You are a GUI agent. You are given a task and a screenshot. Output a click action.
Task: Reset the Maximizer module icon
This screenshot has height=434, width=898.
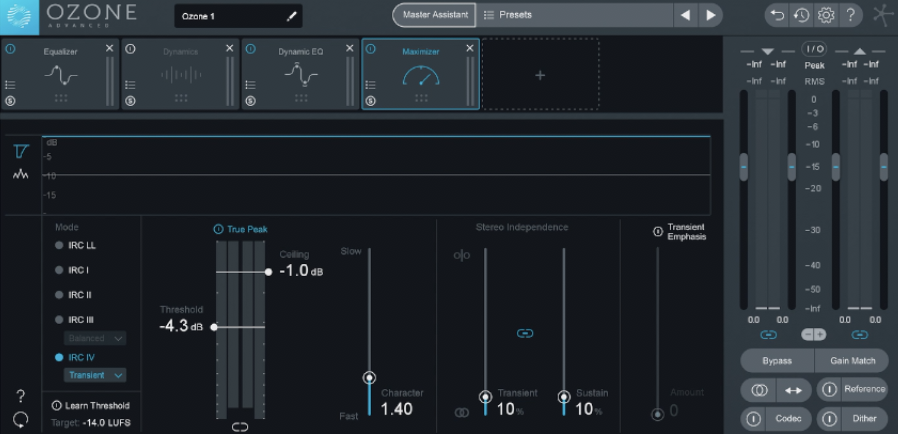(x=21, y=420)
